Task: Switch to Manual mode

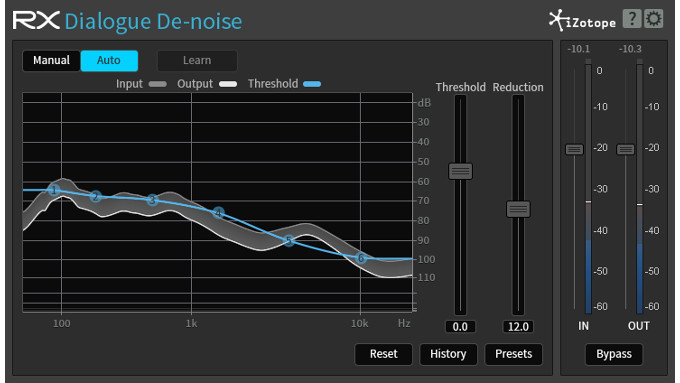Action: pyautogui.click(x=51, y=60)
